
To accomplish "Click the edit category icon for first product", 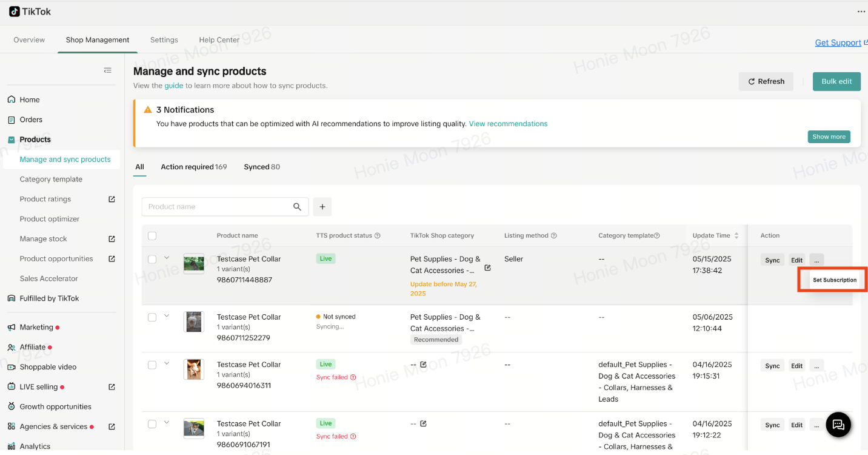I will [488, 268].
